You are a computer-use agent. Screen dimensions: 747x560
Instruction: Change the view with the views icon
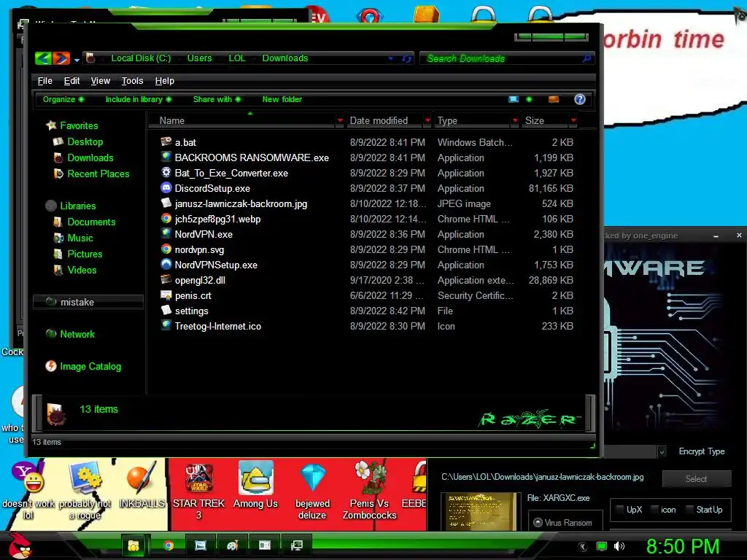(x=514, y=99)
